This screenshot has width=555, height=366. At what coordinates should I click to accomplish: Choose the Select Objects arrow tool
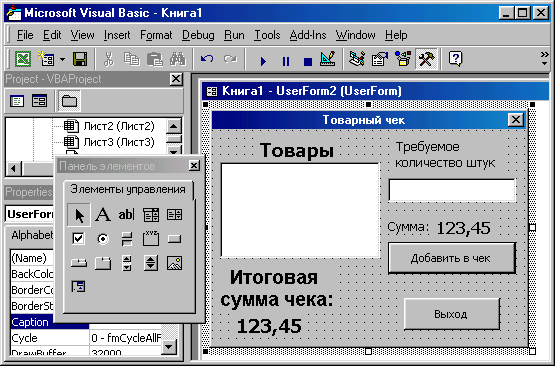79,215
